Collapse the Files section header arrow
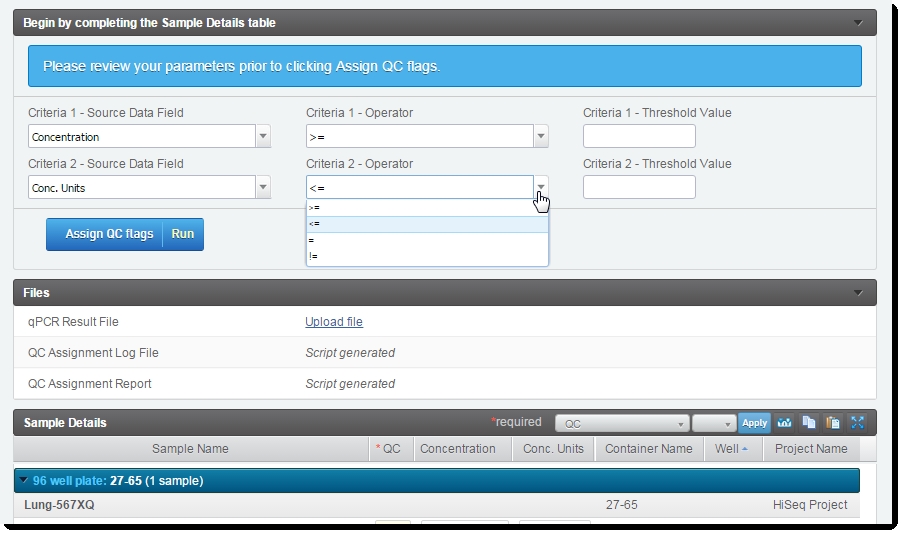This screenshot has height=534, width=902. (x=858, y=293)
